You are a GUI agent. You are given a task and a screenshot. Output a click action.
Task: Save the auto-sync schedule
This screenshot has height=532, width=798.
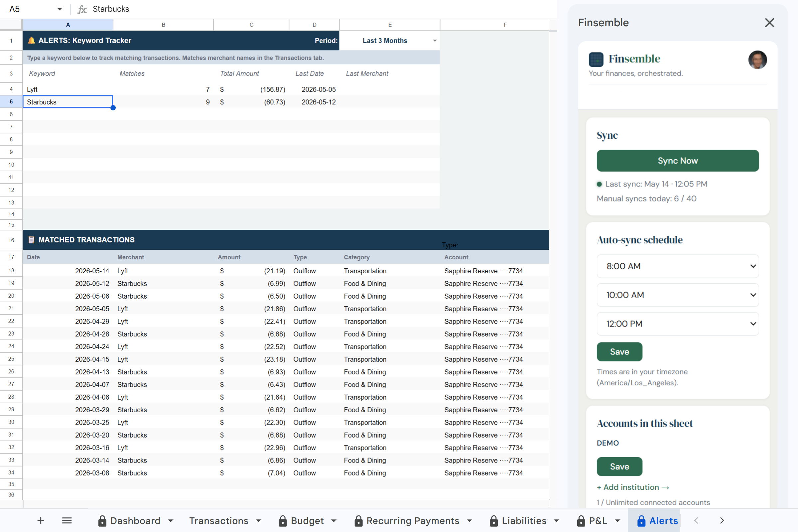click(x=619, y=352)
